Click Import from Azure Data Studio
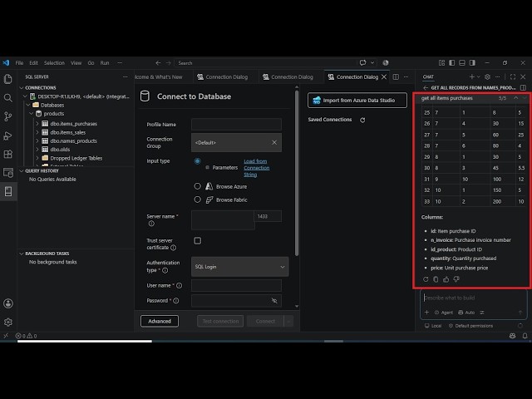532x399 pixels. (x=357, y=100)
